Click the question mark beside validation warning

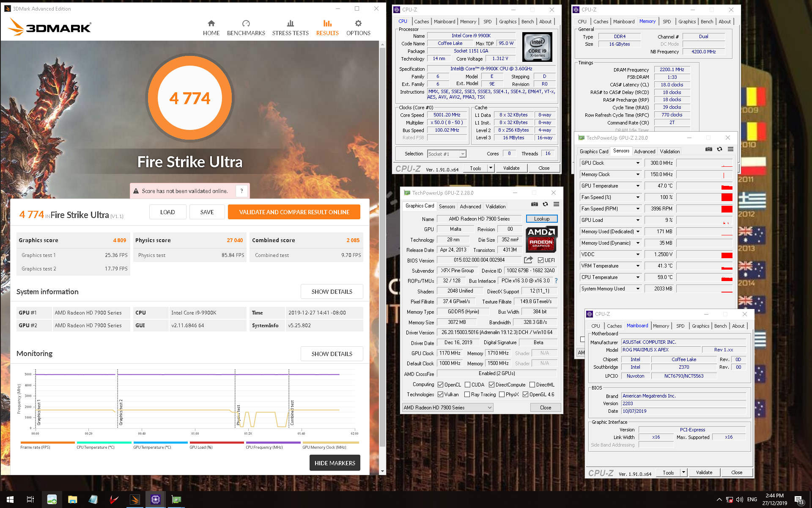241,191
